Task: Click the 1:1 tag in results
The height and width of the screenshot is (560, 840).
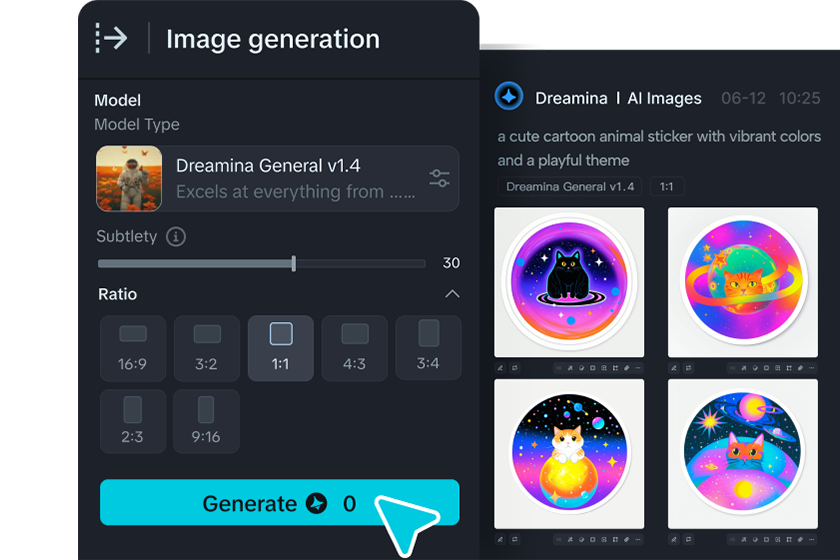Action: tap(666, 186)
